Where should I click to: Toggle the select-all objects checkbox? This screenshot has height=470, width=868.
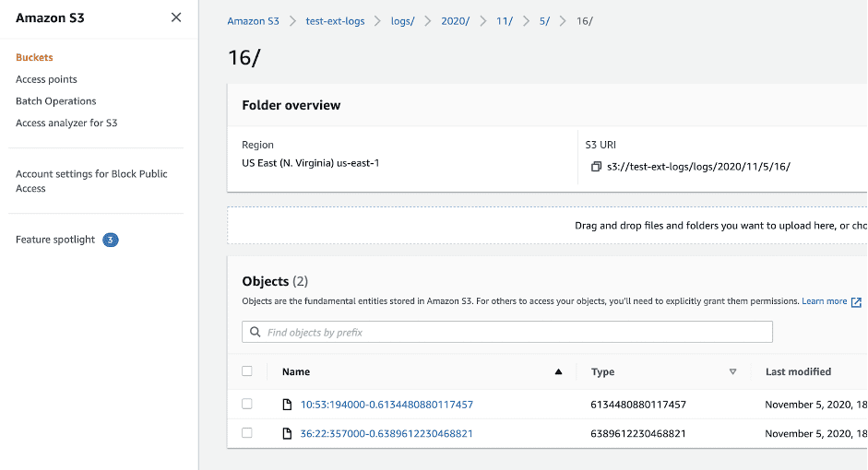click(x=247, y=371)
